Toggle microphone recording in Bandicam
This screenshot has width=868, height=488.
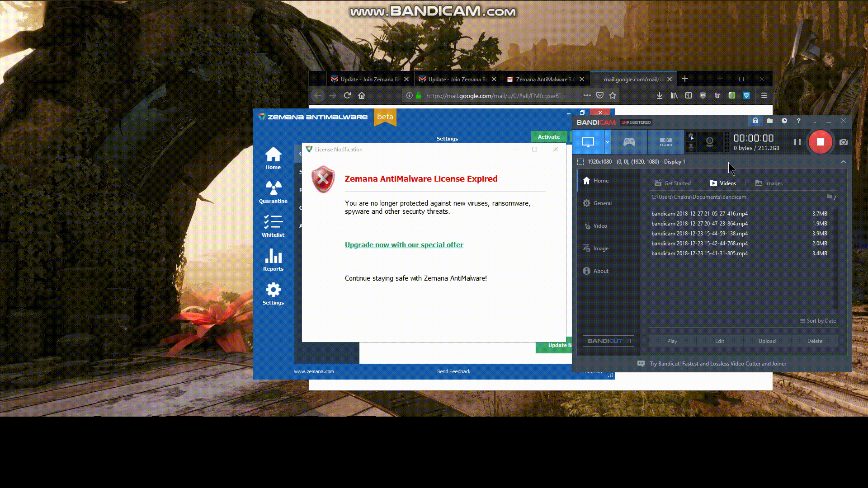click(x=691, y=147)
